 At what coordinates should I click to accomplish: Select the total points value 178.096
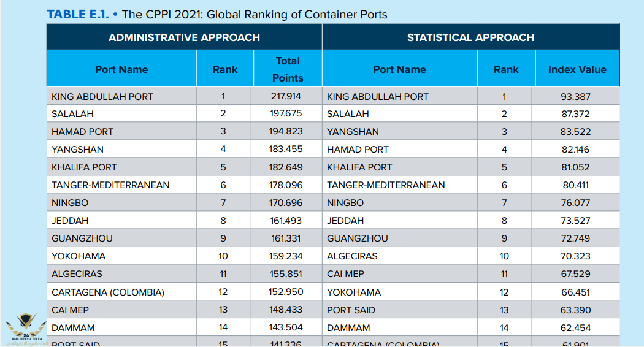point(286,185)
